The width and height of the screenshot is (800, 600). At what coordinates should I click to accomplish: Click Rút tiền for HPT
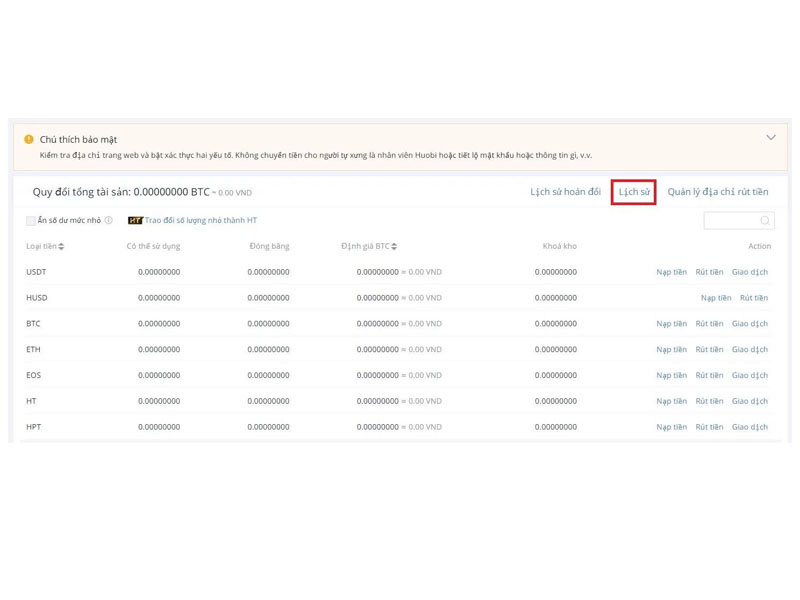click(x=709, y=427)
